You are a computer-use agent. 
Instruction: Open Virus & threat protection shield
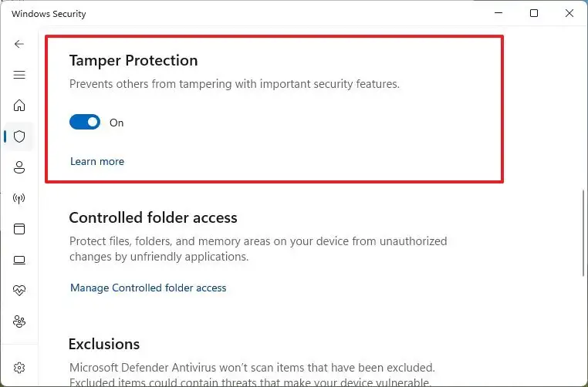coord(19,136)
